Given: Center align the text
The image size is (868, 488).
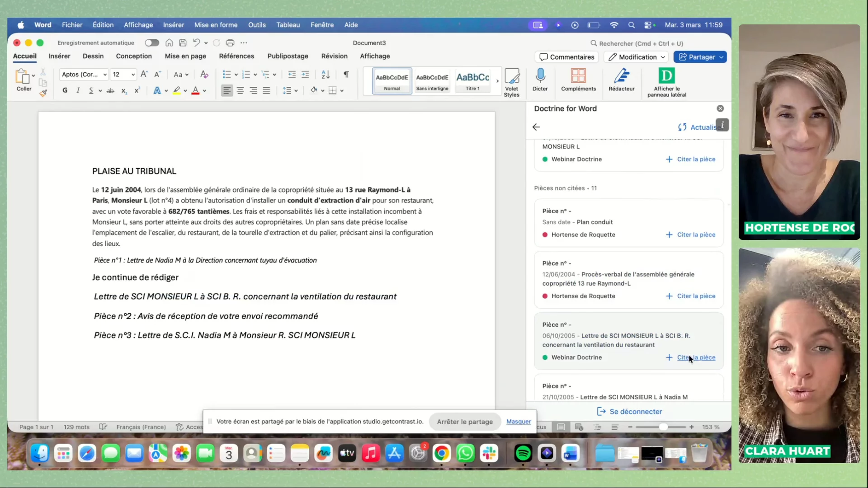Looking at the screenshot, I should (x=240, y=90).
